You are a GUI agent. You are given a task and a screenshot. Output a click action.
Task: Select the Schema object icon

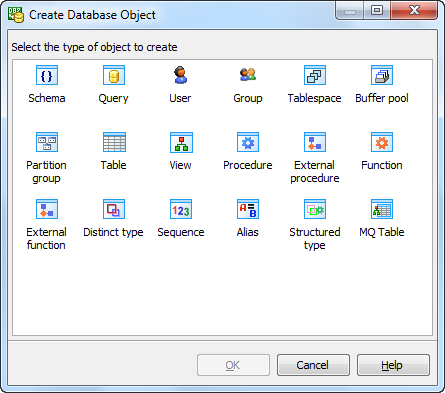(x=47, y=75)
